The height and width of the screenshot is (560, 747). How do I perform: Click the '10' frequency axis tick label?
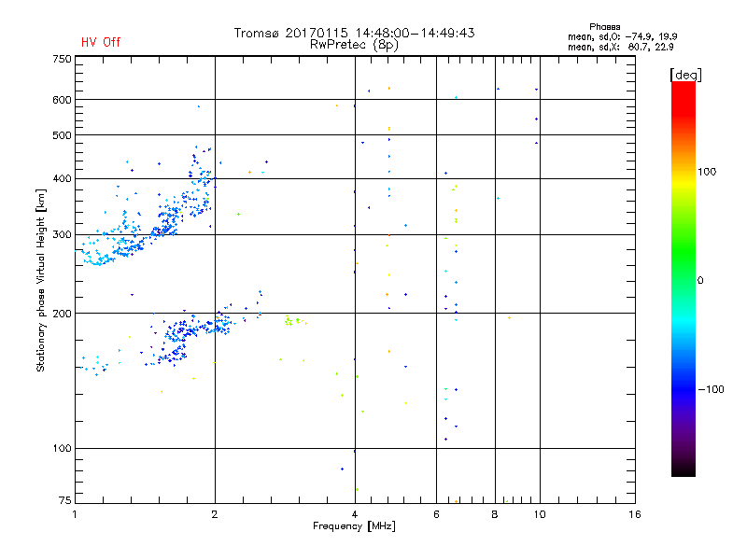click(x=540, y=514)
